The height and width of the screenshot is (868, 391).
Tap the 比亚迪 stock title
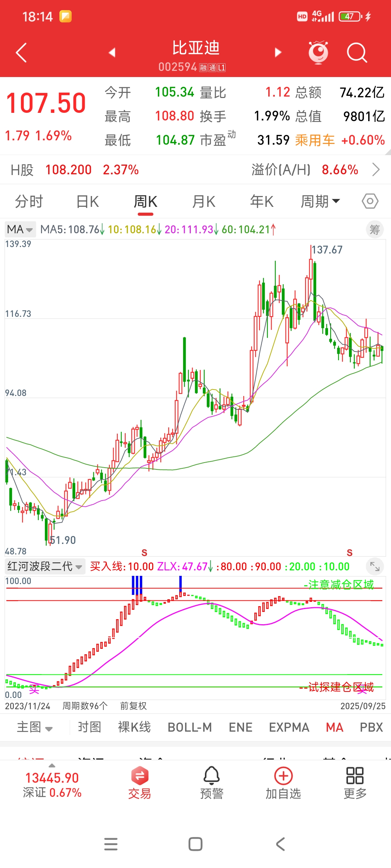pos(195,47)
